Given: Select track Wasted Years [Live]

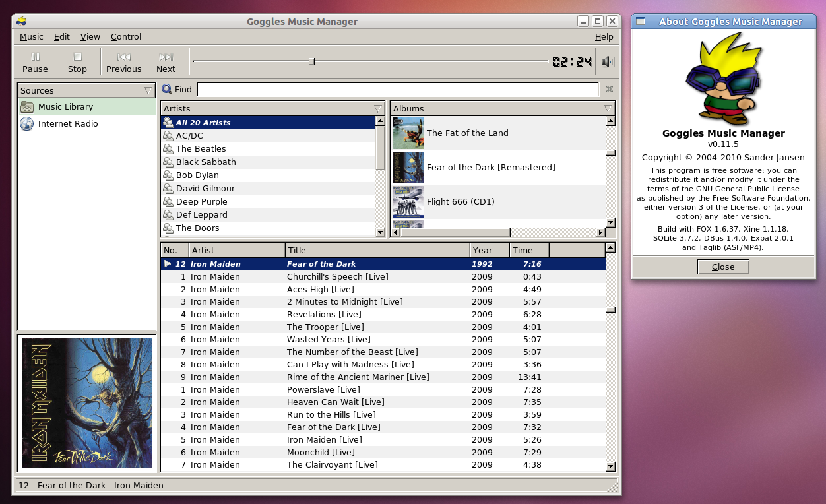Looking at the screenshot, I should click(383, 339).
